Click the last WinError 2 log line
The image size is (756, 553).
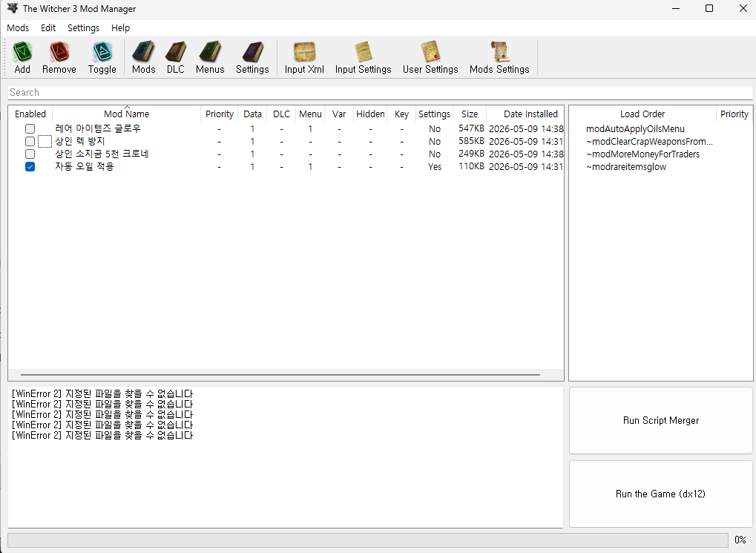(102, 435)
